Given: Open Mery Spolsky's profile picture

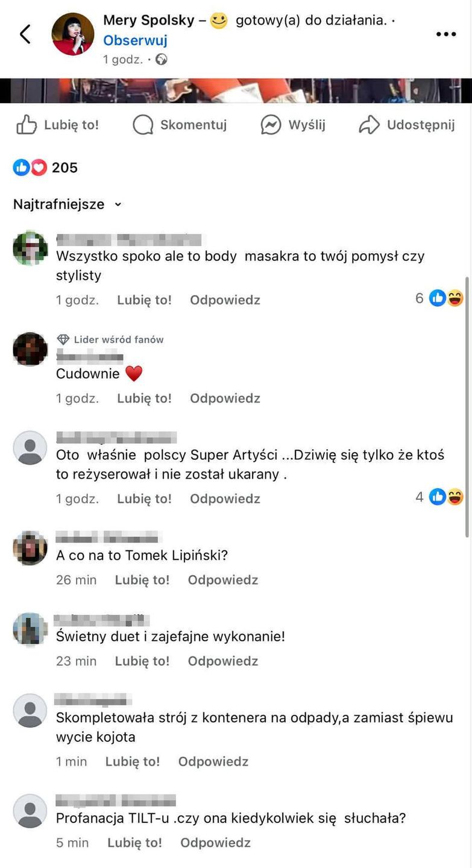Looking at the screenshot, I should [x=73, y=34].
